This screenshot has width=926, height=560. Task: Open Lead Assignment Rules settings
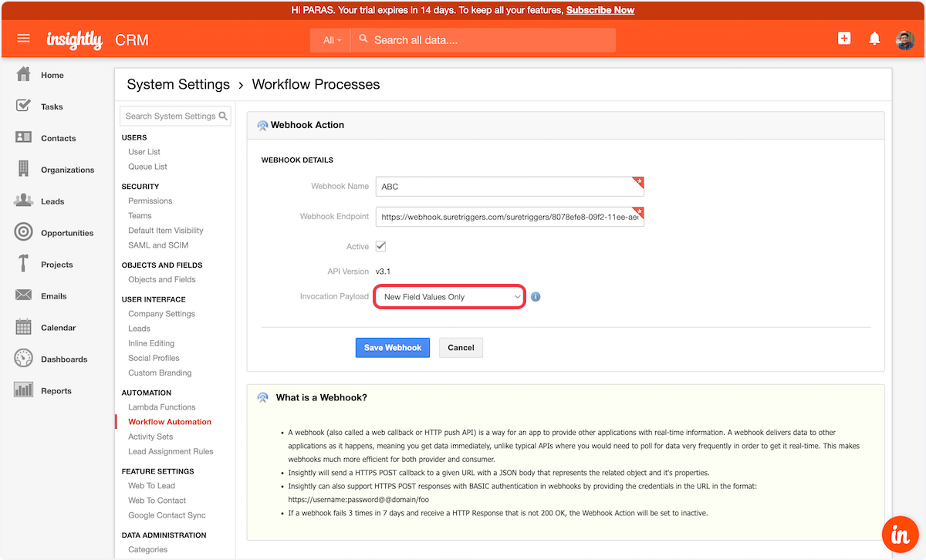coord(171,452)
